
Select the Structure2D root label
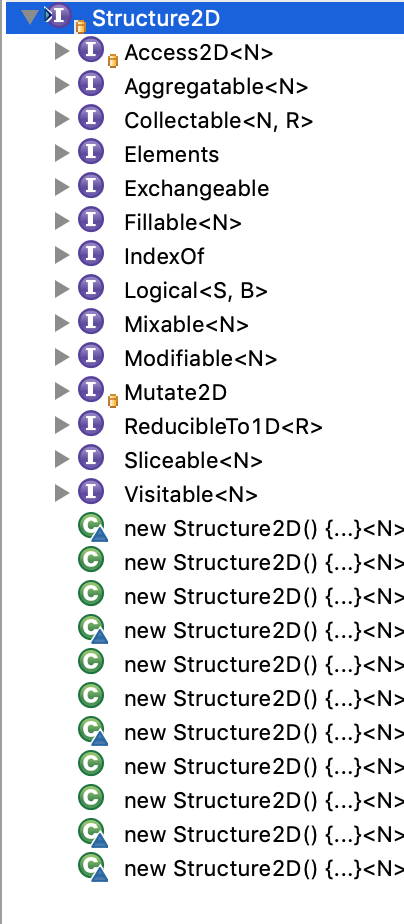(155, 18)
